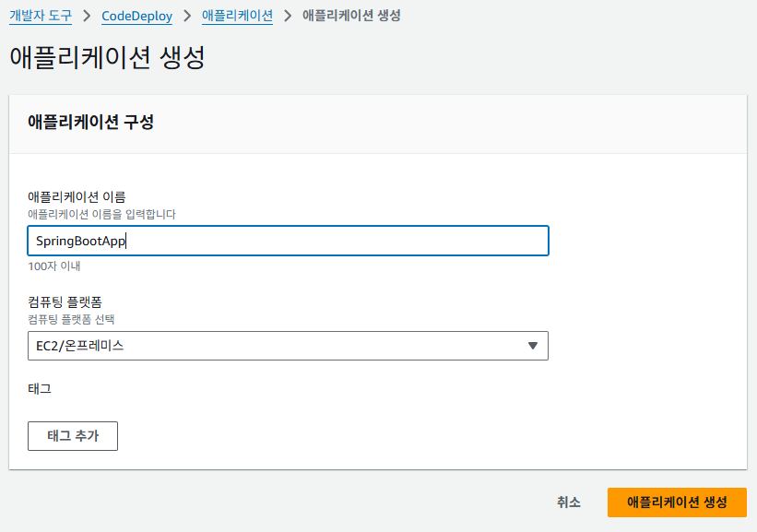
Task: Open the 컴퓨팅 플랫폼 dropdown showing EC2/온프레미스
Action: click(289, 346)
